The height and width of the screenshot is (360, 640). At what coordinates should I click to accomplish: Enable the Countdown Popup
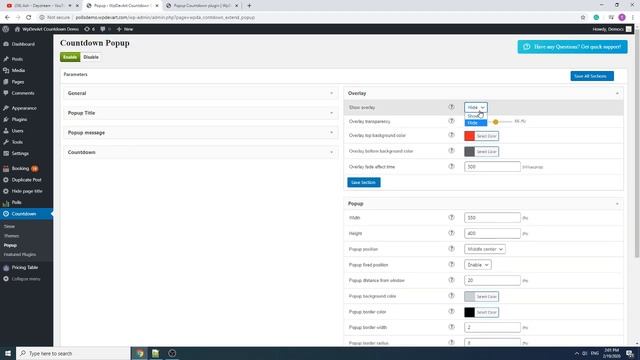[70, 57]
